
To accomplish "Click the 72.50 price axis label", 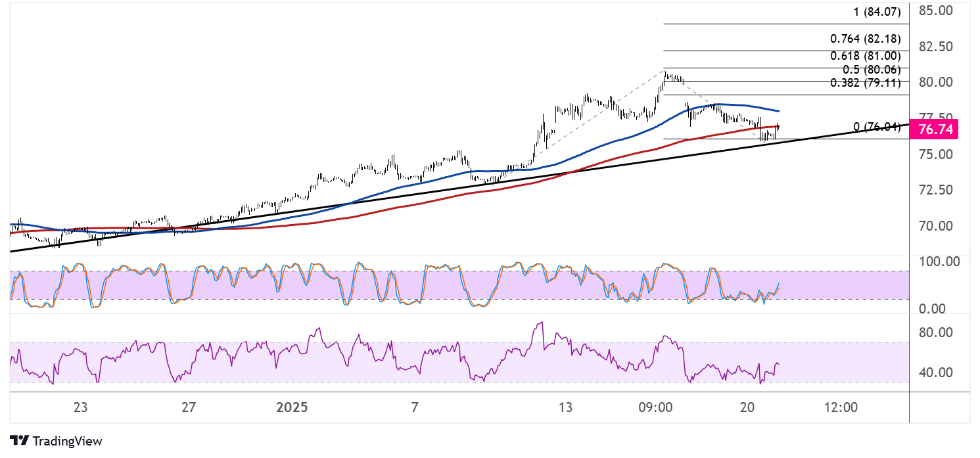I will click(936, 190).
